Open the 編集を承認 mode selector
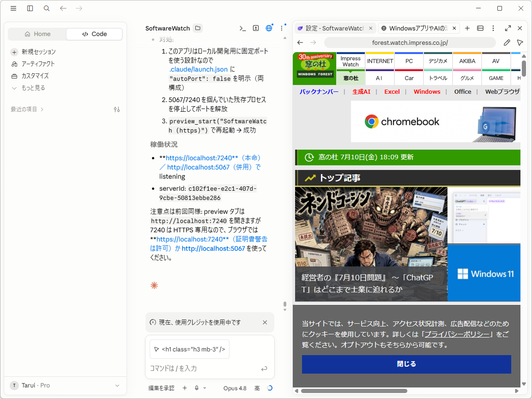 (x=161, y=388)
